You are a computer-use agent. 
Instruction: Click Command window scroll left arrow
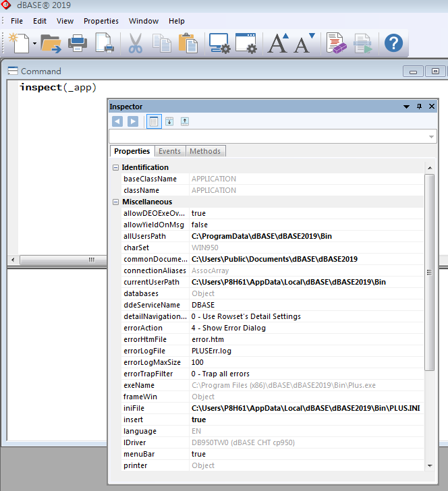(13, 260)
